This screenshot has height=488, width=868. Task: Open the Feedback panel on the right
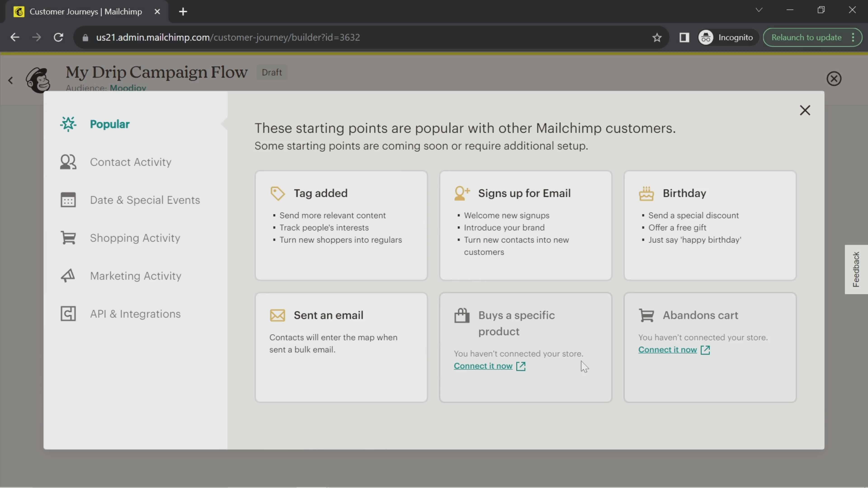(856, 269)
